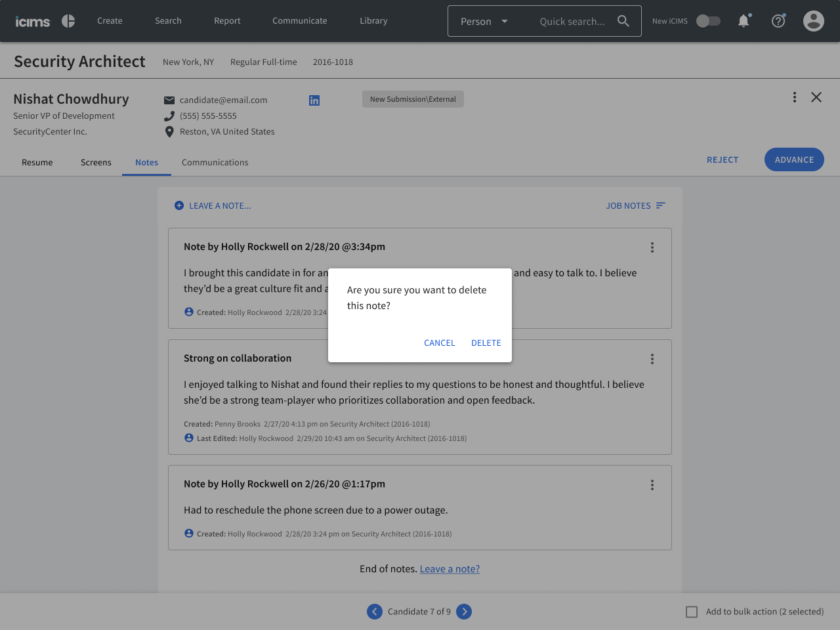Image resolution: width=840 pixels, height=630 pixels.
Task: Open candidate's LinkedIn profile icon
Action: click(314, 100)
